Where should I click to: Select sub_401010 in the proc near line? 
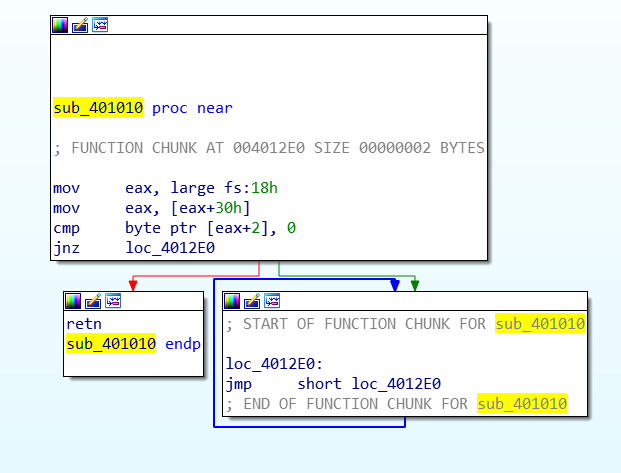[98, 108]
